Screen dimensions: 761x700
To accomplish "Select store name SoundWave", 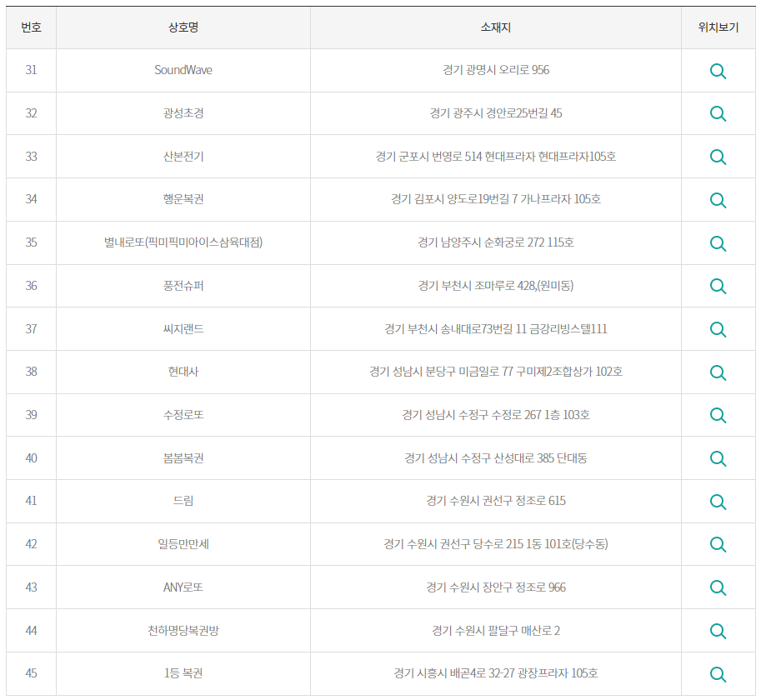I will click(183, 70).
